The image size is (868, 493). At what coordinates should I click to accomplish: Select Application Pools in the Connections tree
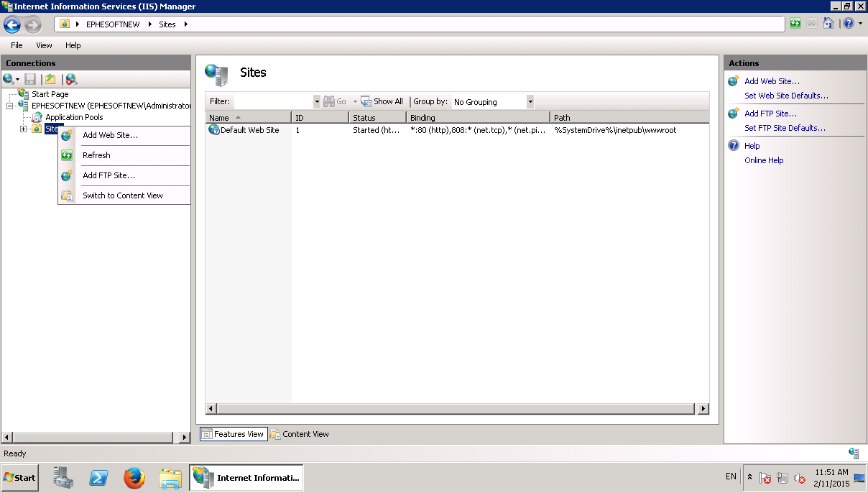74,117
